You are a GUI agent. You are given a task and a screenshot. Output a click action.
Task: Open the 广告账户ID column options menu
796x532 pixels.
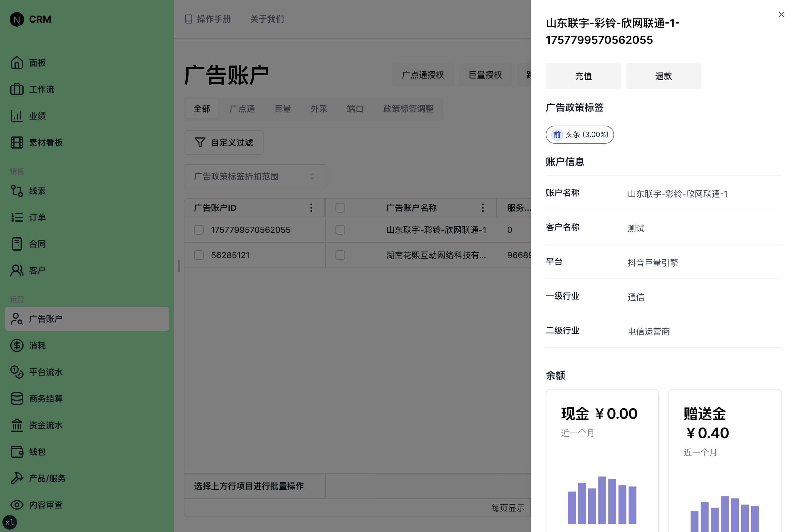click(311, 207)
